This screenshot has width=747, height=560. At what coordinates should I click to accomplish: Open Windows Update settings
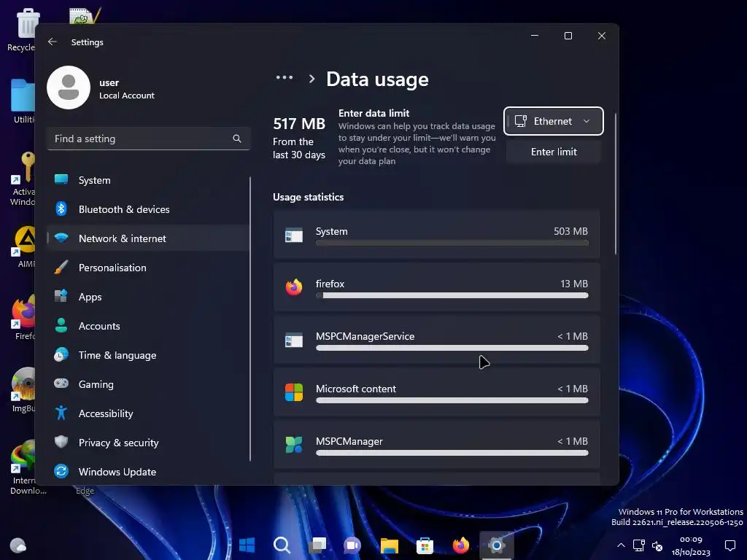coord(148,472)
